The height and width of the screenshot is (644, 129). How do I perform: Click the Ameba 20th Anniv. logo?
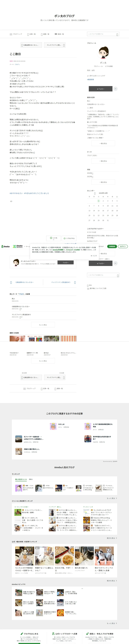pos(18,247)
